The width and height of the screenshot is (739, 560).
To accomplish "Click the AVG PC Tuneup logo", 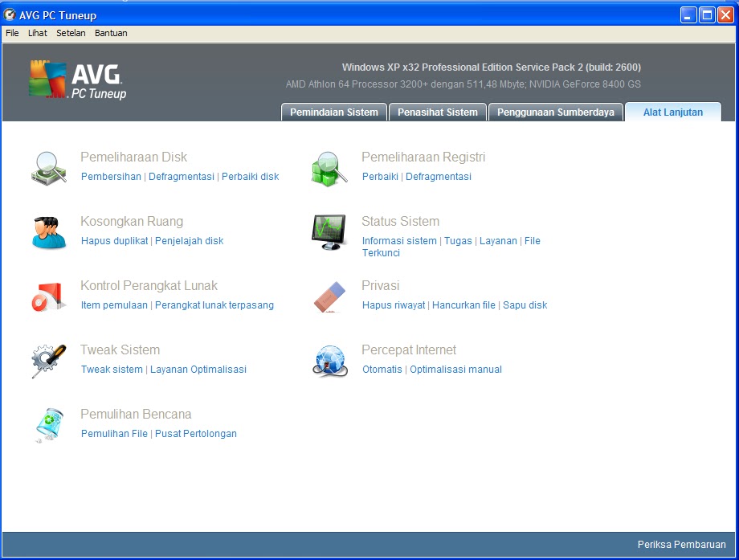I will pyautogui.click(x=78, y=80).
